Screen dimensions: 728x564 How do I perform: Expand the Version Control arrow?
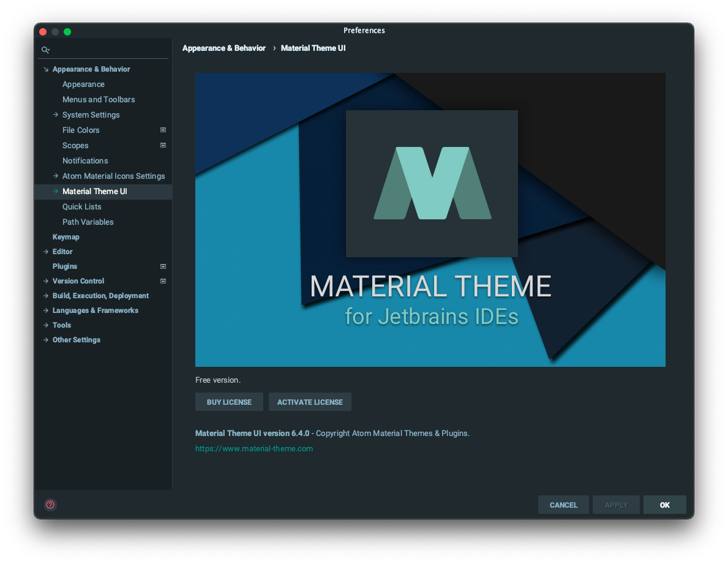click(x=46, y=281)
